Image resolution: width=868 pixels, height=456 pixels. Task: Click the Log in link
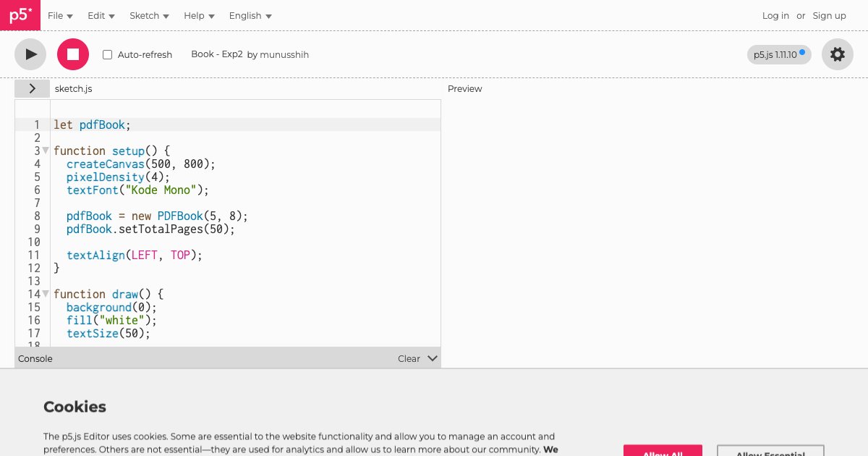tap(775, 16)
